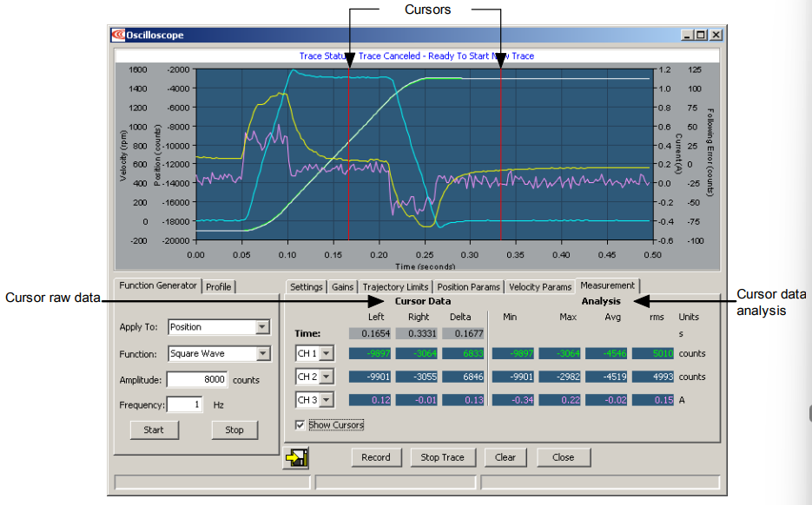Click the Frequency input field

click(x=184, y=404)
